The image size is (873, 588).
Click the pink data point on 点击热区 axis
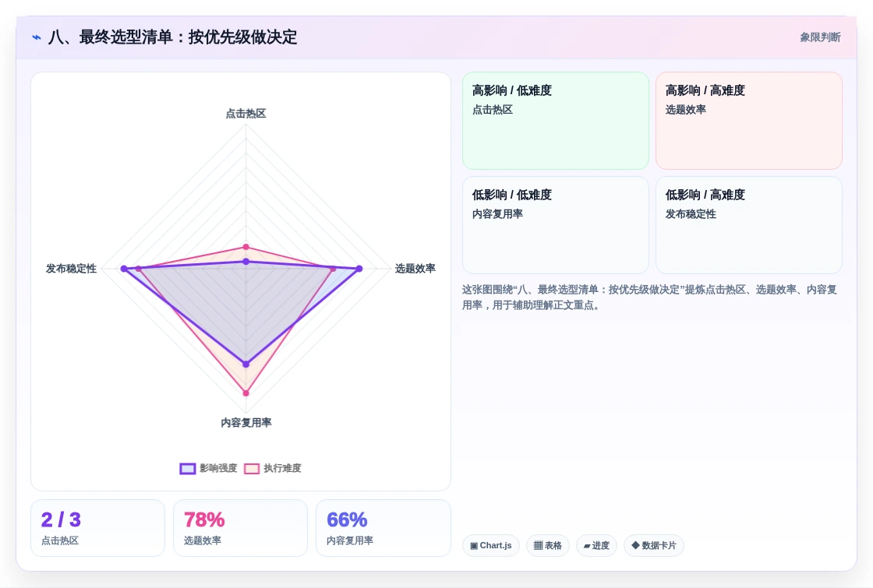[246, 247]
